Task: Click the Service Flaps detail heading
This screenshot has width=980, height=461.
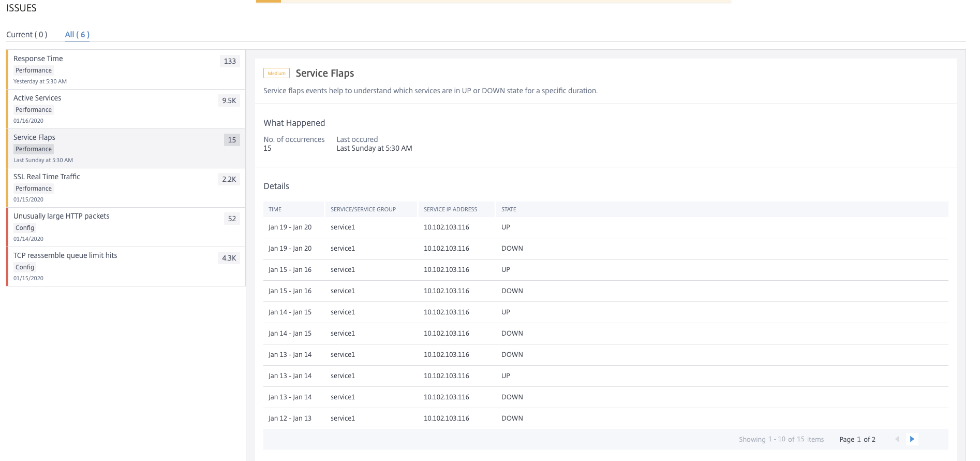Action: 325,73
